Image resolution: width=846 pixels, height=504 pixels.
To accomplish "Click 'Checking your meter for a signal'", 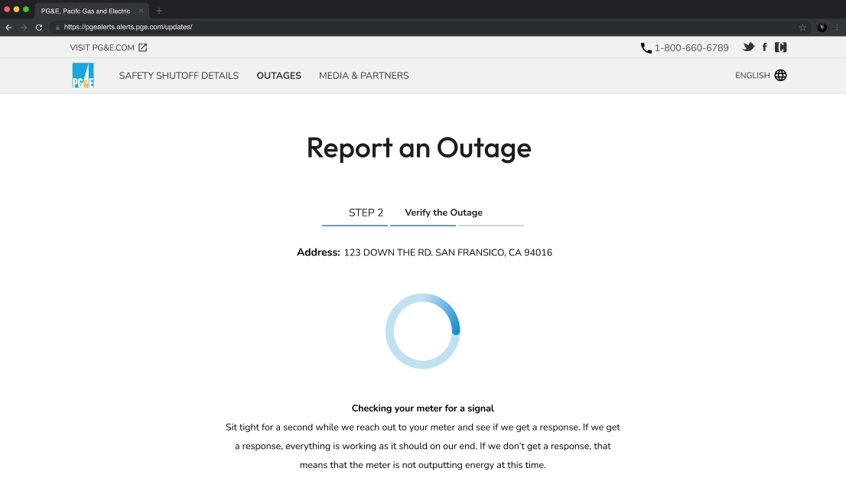I will click(x=422, y=408).
